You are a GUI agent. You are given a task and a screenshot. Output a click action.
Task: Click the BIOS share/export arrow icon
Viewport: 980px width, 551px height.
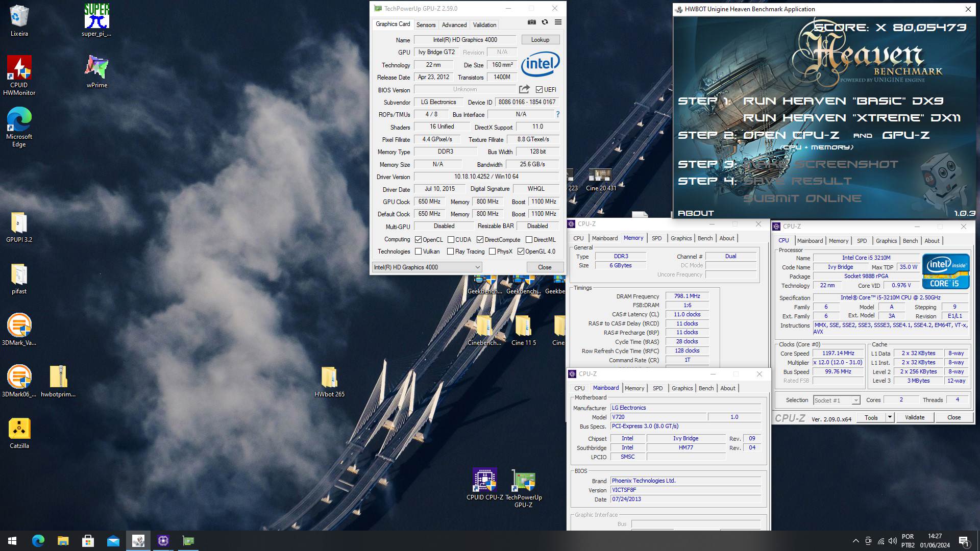524,89
